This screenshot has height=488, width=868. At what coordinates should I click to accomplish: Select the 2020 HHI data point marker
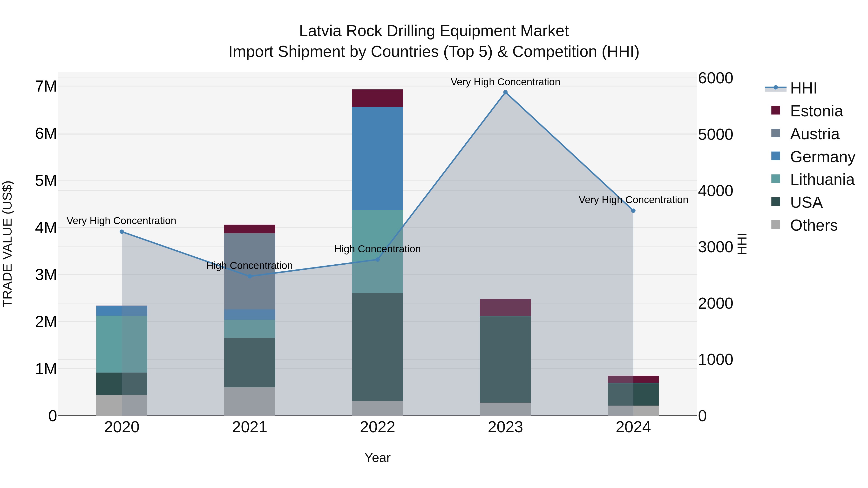[x=122, y=232]
